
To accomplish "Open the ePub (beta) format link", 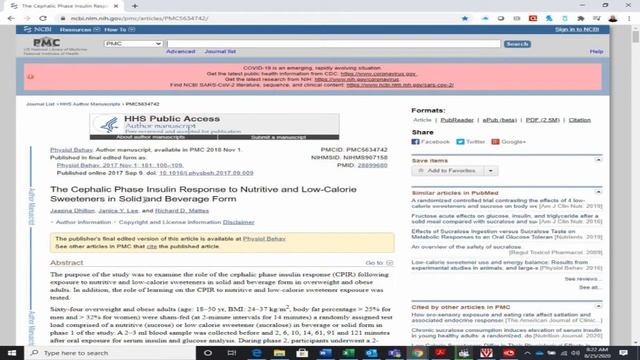I will 500,120.
